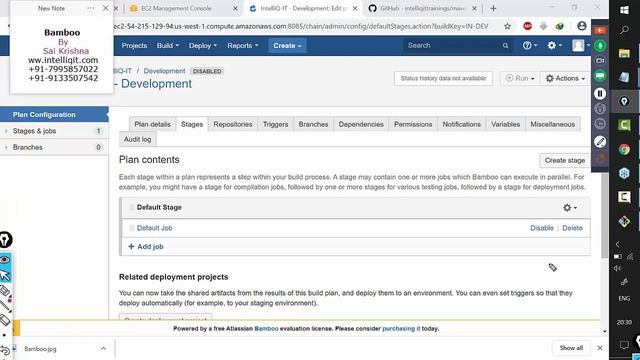The image size is (640, 360).
Task: Click the pen annotation tool in recorder toolbar
Action: pyautogui.click(x=600, y=142)
